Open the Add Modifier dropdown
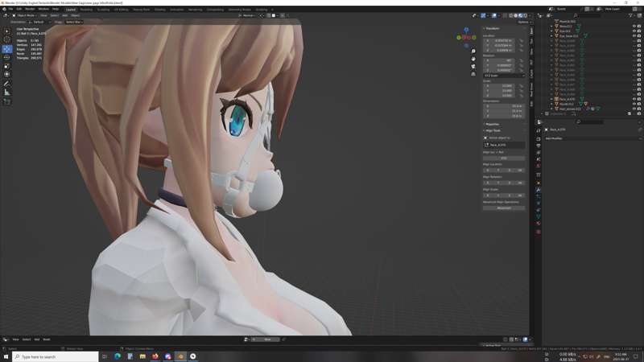644x362 pixels. (x=592, y=138)
